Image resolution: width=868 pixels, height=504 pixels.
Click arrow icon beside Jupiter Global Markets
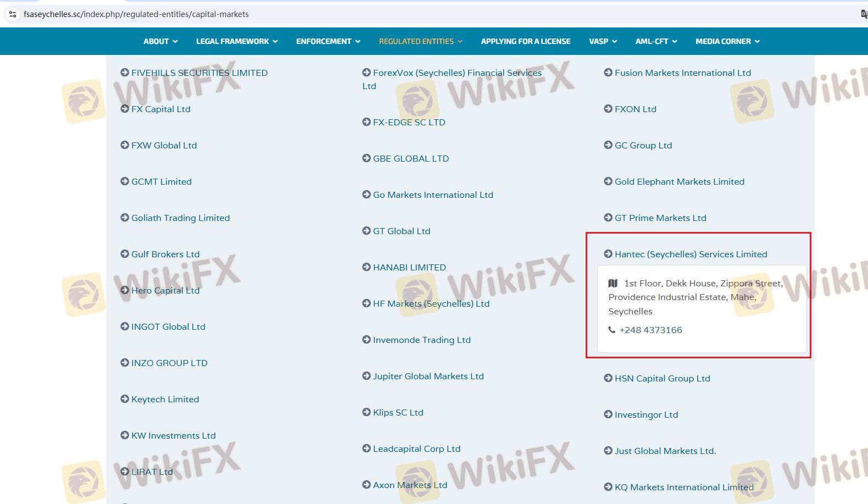point(366,376)
